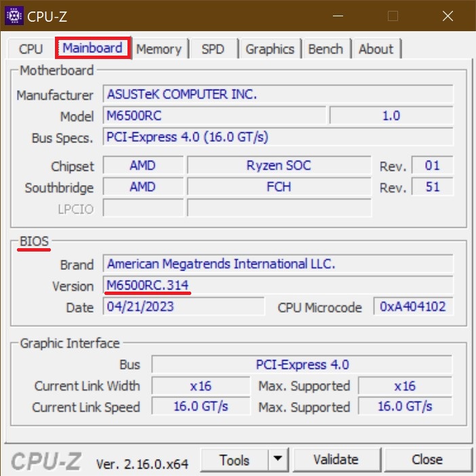Screen dimensions: 476x476
Task: Open the Memory tab
Action: pyautogui.click(x=159, y=49)
